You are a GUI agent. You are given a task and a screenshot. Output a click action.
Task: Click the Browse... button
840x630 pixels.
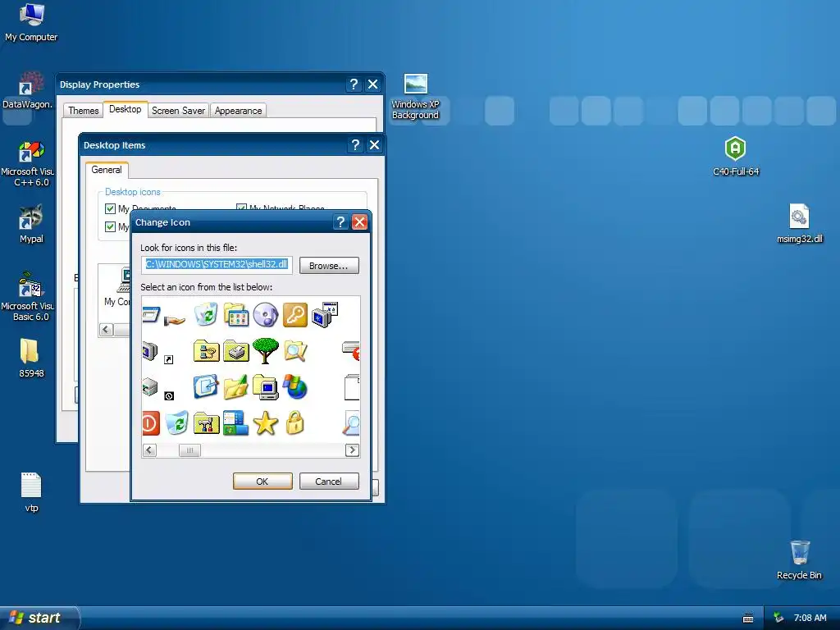329,266
